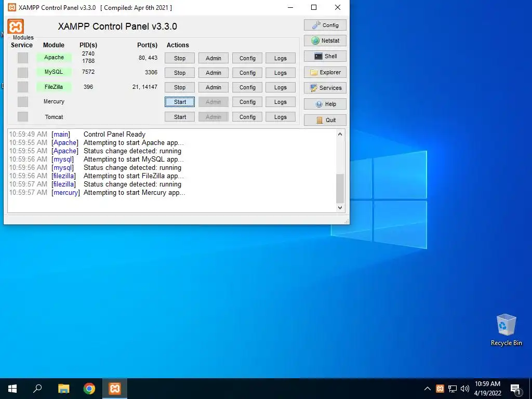The height and width of the screenshot is (399, 532).
Task: Click the log panel scrollbar thumb
Action: [x=340, y=188]
